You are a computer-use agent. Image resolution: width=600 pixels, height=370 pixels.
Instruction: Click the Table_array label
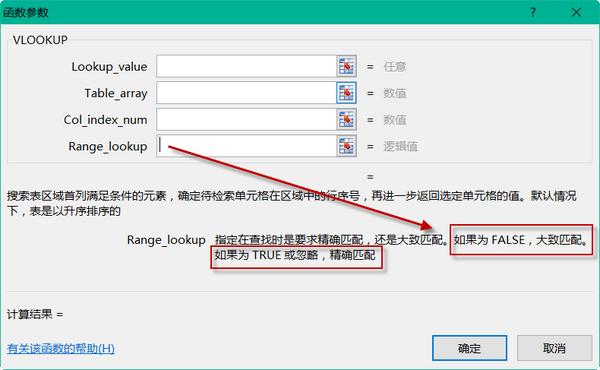[116, 93]
